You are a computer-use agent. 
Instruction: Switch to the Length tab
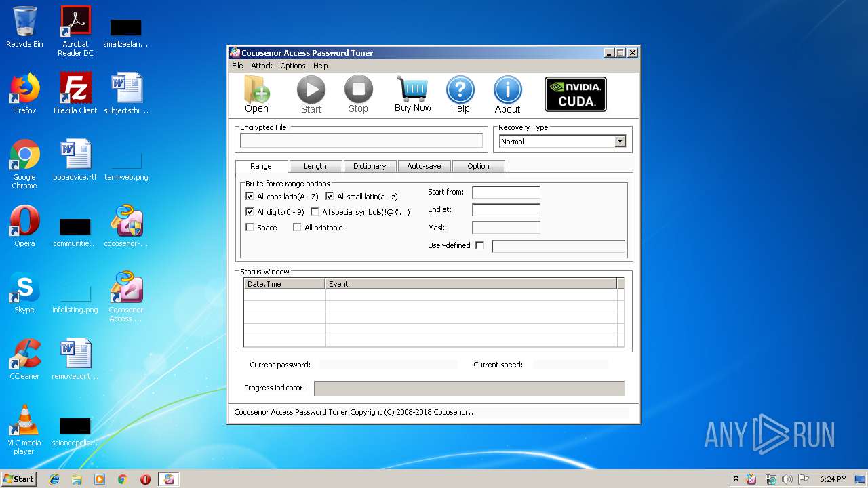(x=315, y=166)
